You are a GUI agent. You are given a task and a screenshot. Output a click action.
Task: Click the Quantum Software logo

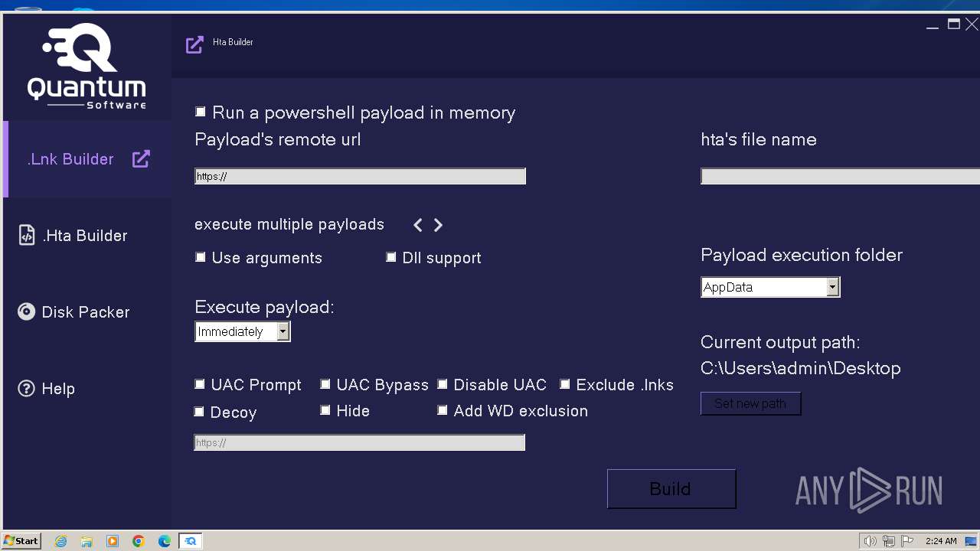click(x=87, y=66)
